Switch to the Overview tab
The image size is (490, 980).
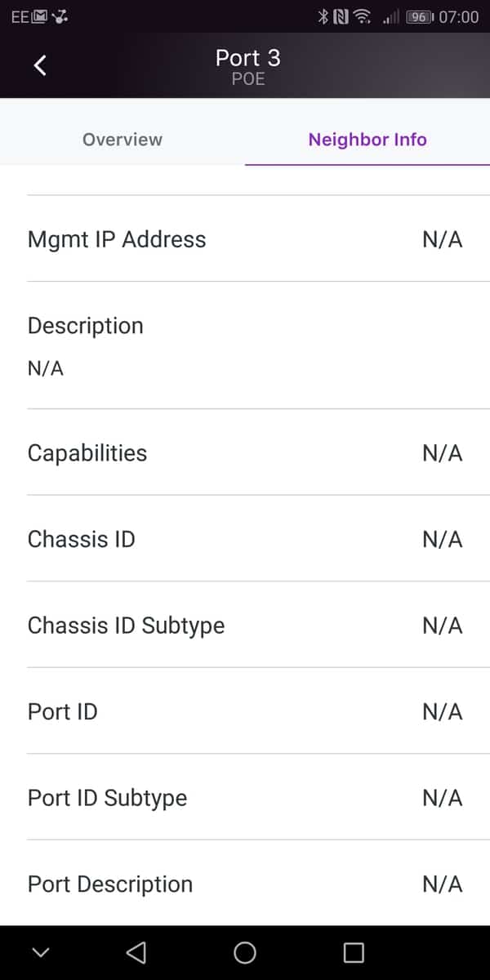122,140
